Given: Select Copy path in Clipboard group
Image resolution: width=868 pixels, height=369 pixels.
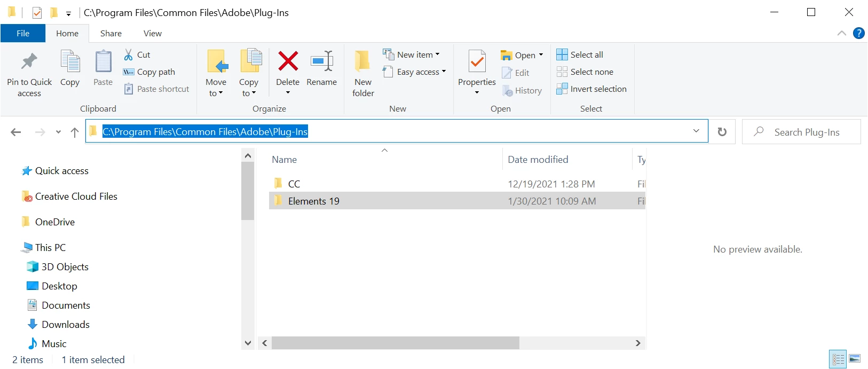Looking at the screenshot, I should 149,72.
